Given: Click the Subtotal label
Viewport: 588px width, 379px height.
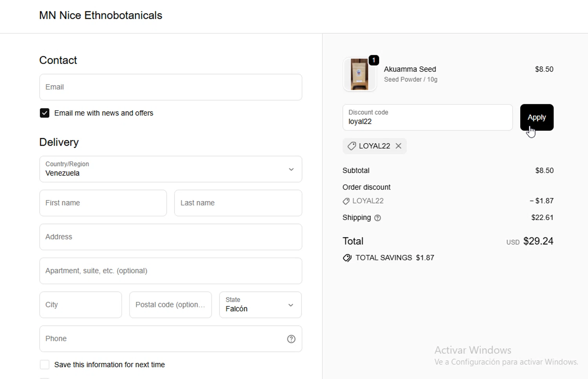Looking at the screenshot, I should click(356, 171).
